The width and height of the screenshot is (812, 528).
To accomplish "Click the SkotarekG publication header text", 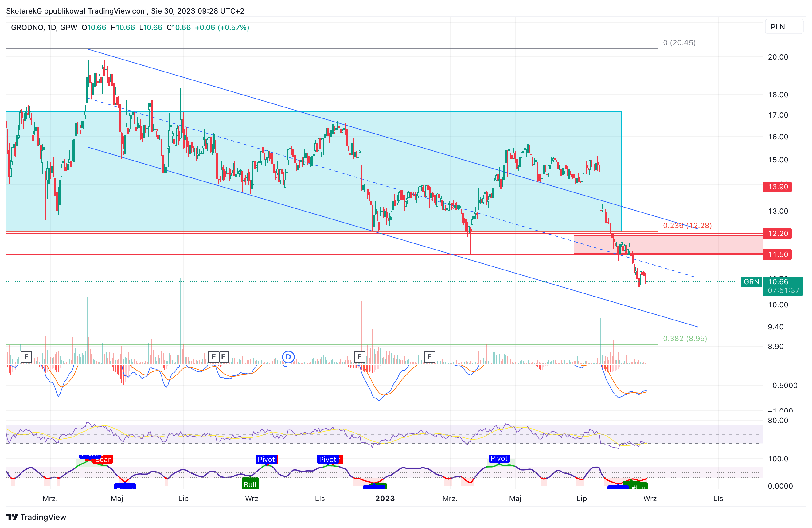I will (x=125, y=11).
